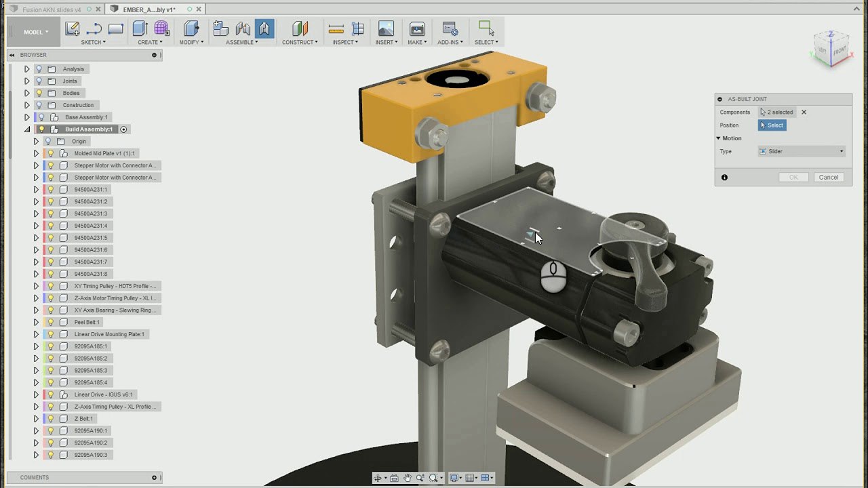Screen dimensions: 868x488
Task: Open the CREATE menu
Action: point(150,42)
